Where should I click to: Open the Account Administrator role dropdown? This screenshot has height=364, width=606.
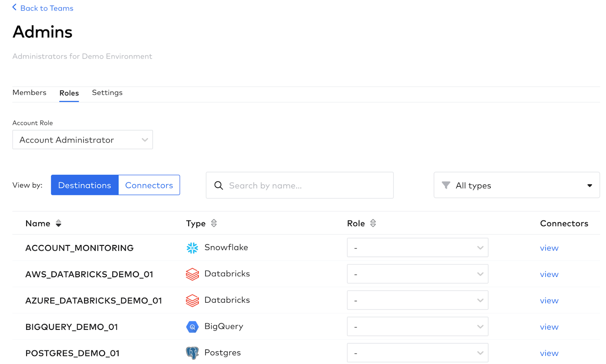tap(83, 140)
